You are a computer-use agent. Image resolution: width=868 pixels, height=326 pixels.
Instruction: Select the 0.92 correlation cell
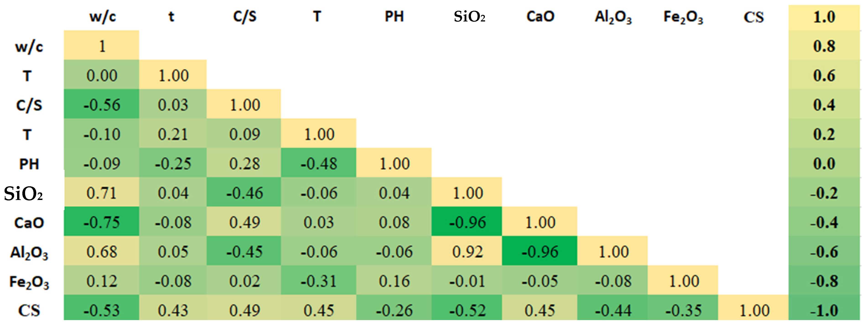tap(467, 252)
